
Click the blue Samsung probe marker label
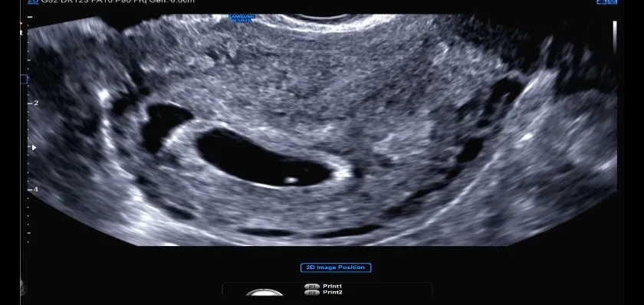[x=242, y=18]
